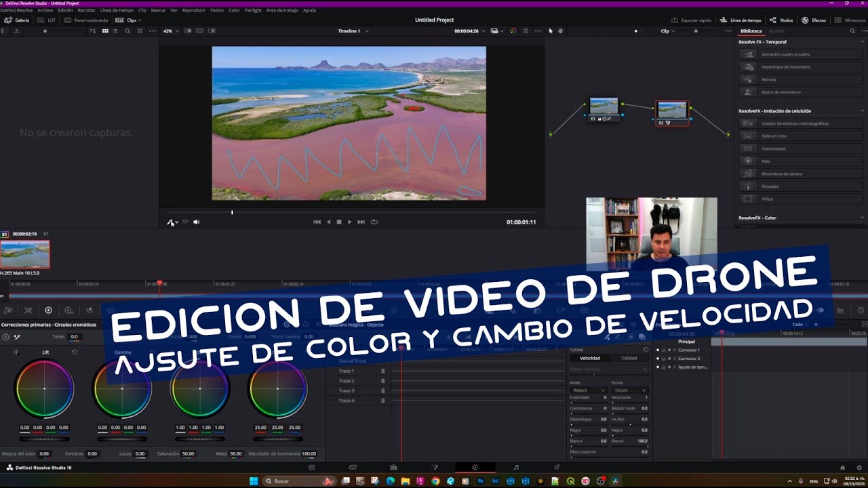This screenshot has height=488, width=868.
Task: Toggle the color bypass icon in viewer bar
Action: 513,31
